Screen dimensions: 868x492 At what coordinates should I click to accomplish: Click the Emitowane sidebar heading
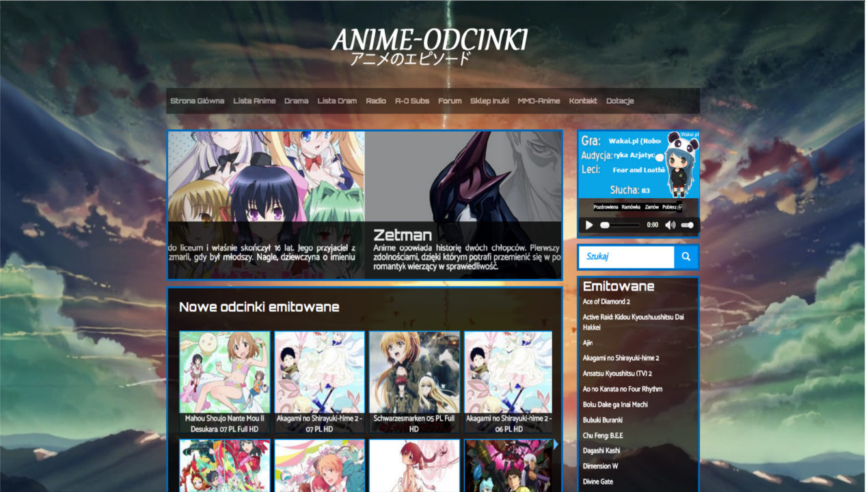pos(619,286)
